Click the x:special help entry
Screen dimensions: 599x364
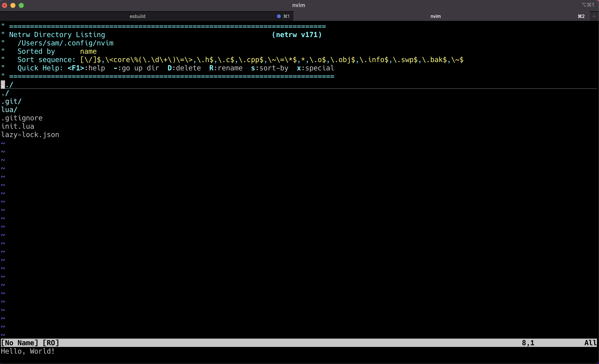(x=316, y=68)
